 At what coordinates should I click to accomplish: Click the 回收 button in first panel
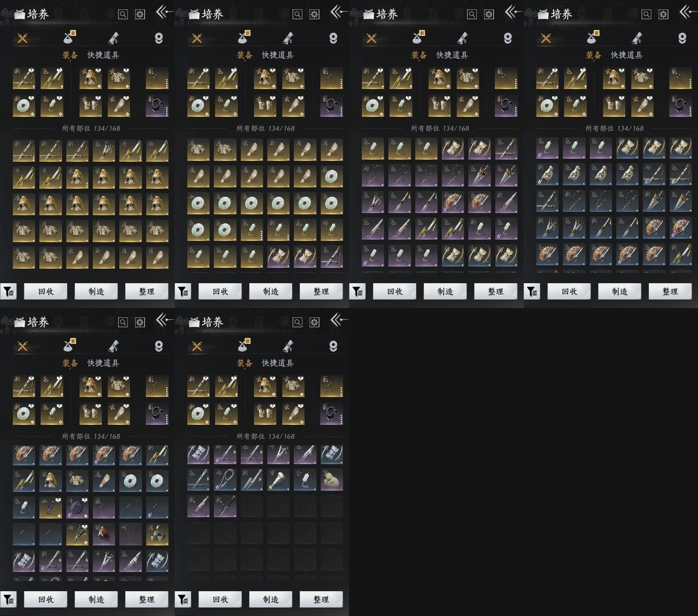click(46, 291)
